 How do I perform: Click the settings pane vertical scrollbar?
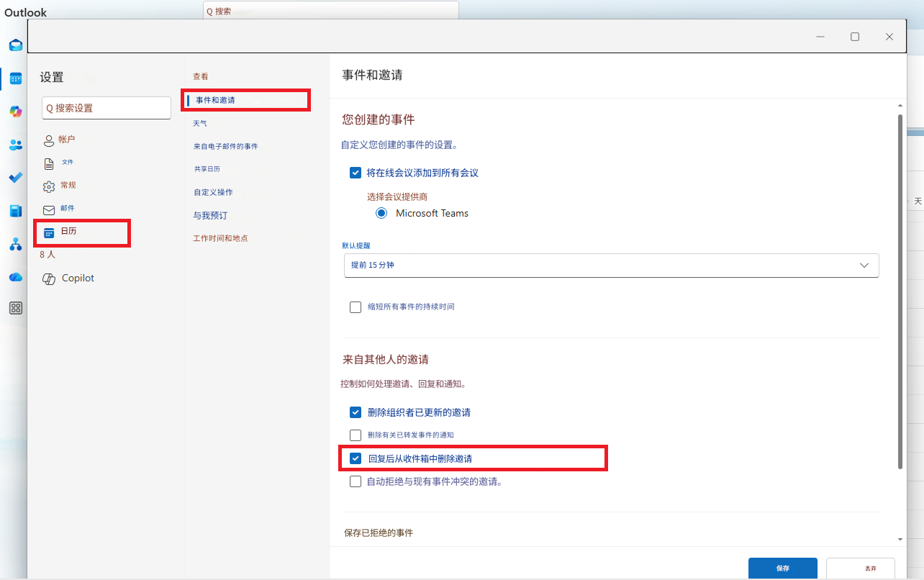click(900, 291)
